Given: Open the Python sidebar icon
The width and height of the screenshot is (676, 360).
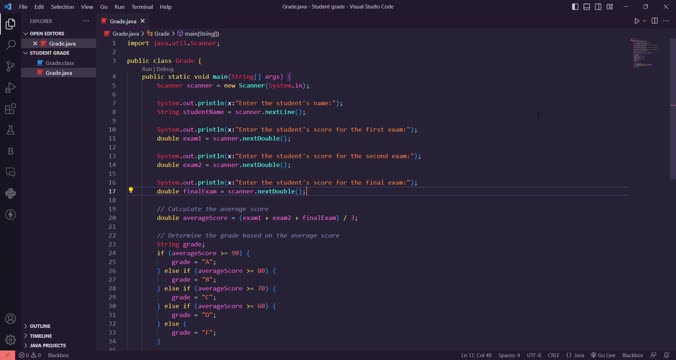Looking at the screenshot, I should 10,193.
